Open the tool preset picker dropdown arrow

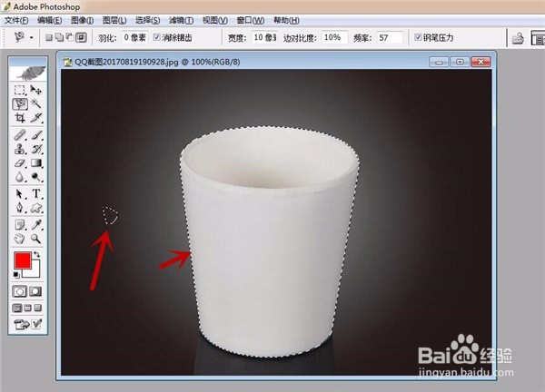coord(31,38)
